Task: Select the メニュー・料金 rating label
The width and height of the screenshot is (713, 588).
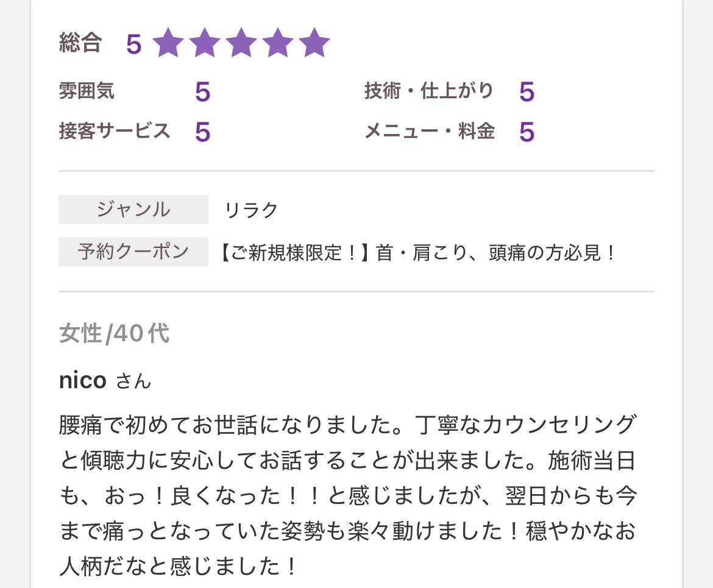Action: [430, 131]
